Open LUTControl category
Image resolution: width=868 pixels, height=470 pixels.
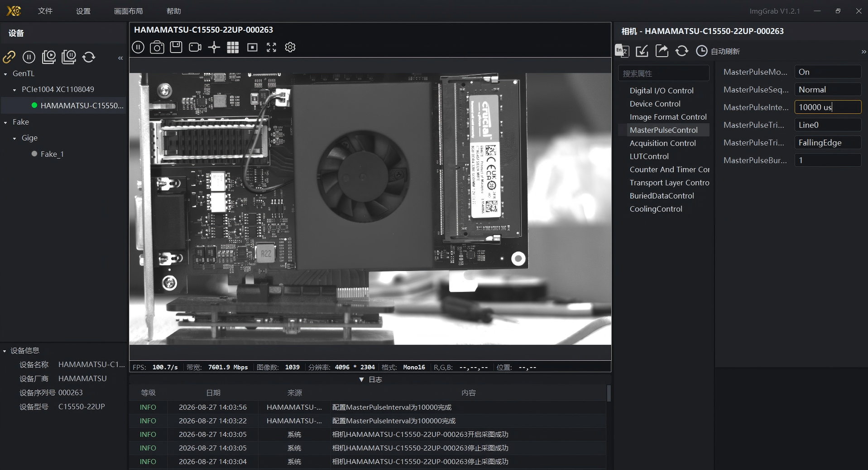tap(649, 156)
